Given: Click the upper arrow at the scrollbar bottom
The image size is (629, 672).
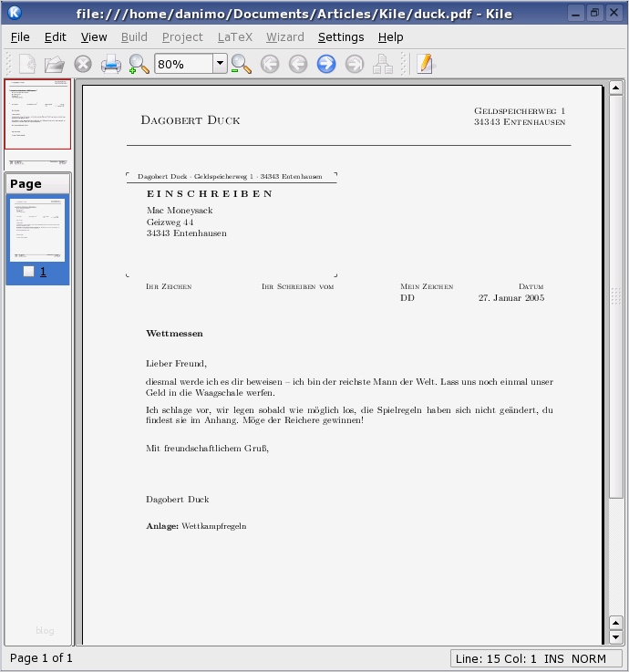Looking at the screenshot, I should [x=615, y=623].
